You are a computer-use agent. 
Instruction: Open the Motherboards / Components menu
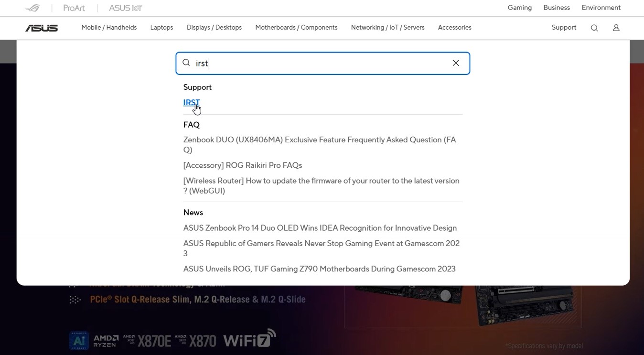pos(296,28)
